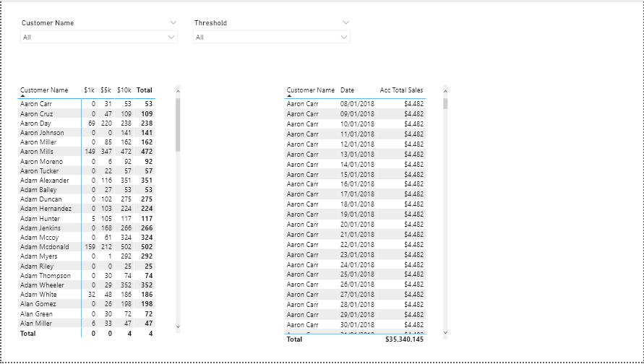Select Adam Hernandez customer row
644x364 pixels.
click(x=86, y=209)
